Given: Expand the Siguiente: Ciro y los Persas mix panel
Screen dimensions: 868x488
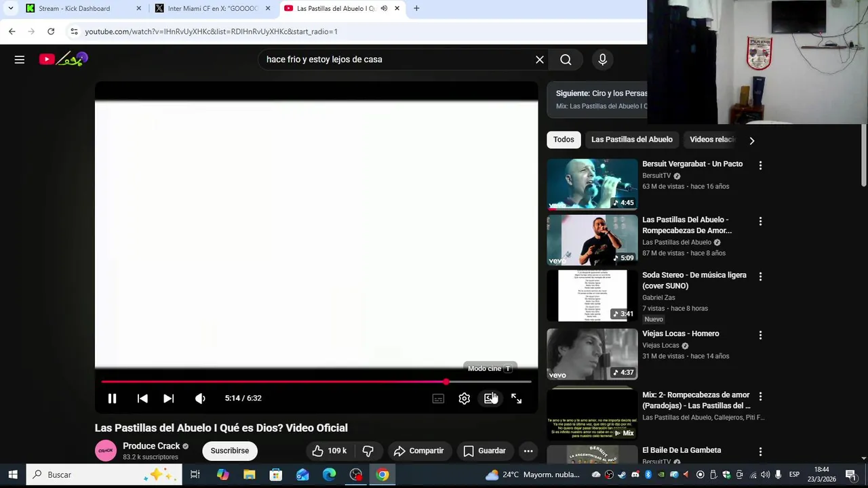Looking at the screenshot, I should click(x=597, y=99).
